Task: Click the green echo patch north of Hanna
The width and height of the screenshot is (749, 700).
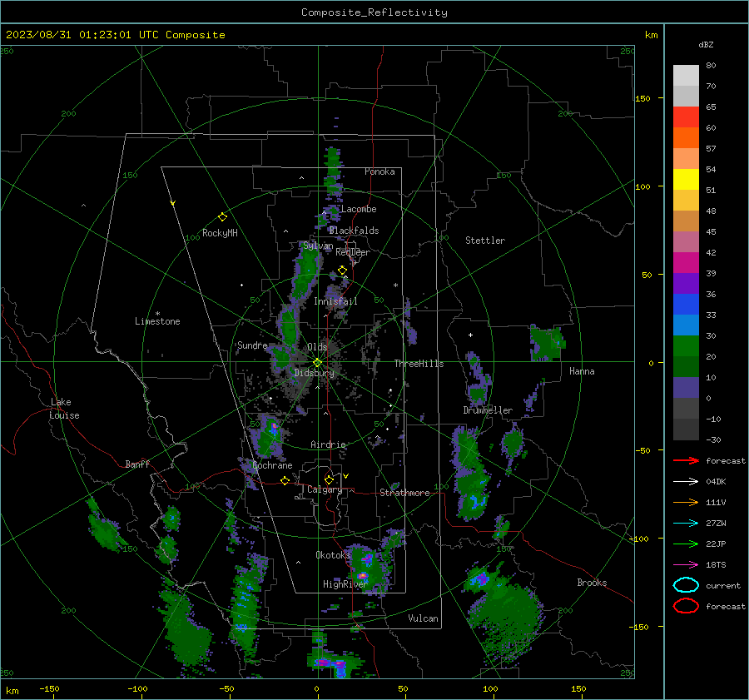Action: tap(548, 343)
